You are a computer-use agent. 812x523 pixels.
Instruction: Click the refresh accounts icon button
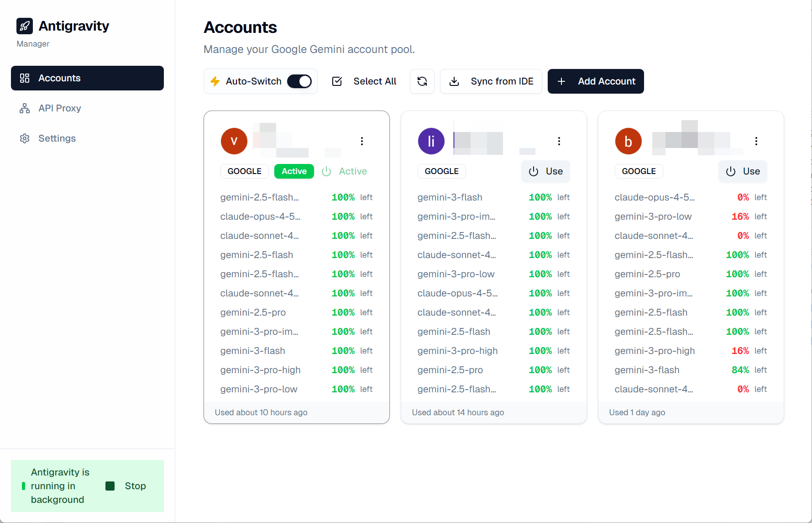click(x=422, y=81)
